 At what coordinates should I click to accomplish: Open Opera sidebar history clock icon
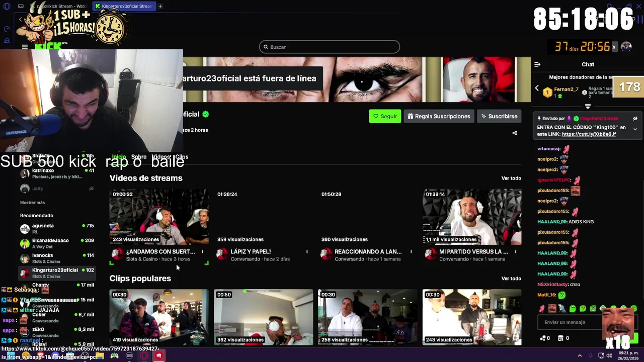[x=7, y=29]
